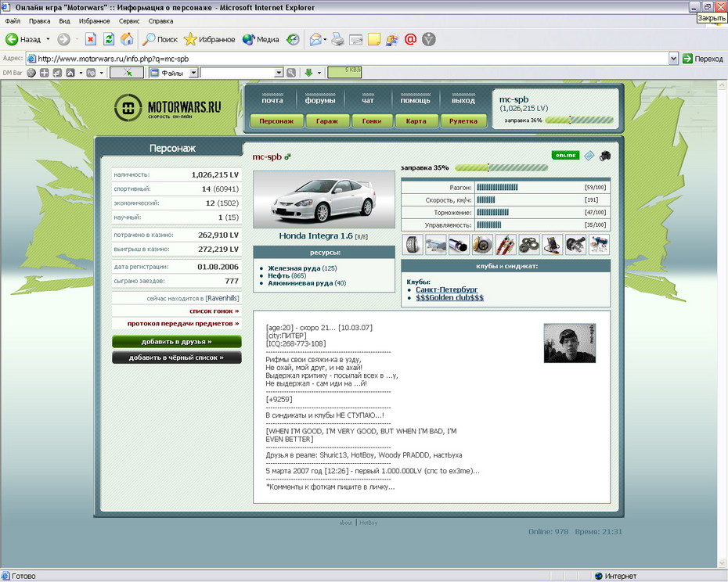Click the заправка 35% fuel progress bar
728x582 pixels.
tap(502, 167)
